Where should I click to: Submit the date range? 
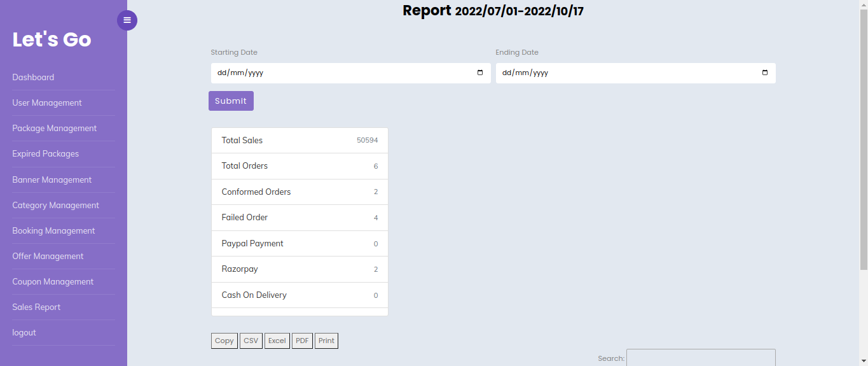[231, 101]
